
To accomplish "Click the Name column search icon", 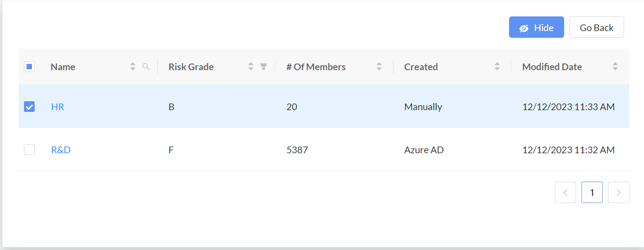I will (x=146, y=66).
